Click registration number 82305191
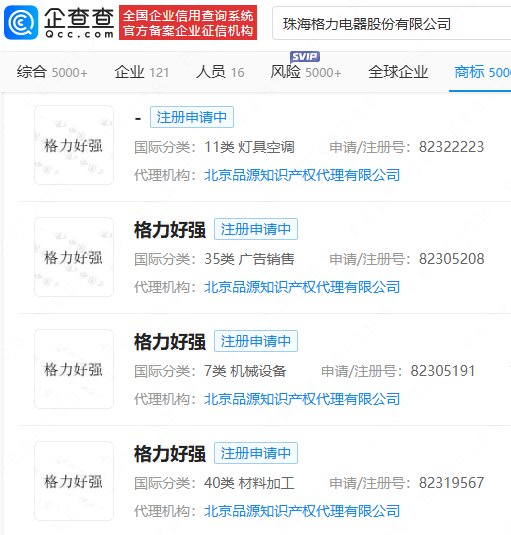 [x=443, y=371]
